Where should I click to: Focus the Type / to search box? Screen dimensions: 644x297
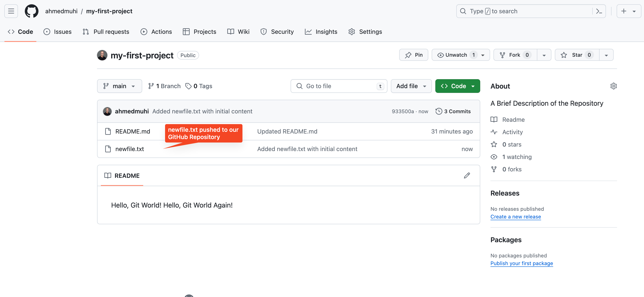click(531, 11)
